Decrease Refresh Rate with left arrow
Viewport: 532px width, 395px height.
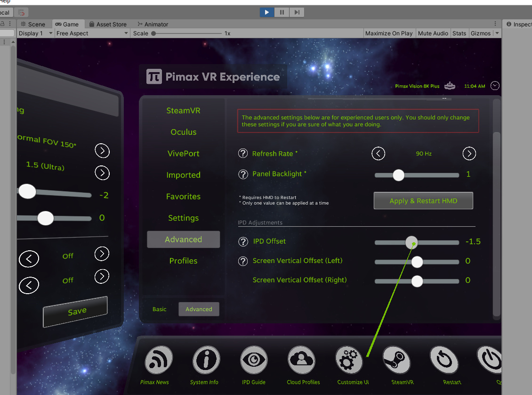(379, 154)
